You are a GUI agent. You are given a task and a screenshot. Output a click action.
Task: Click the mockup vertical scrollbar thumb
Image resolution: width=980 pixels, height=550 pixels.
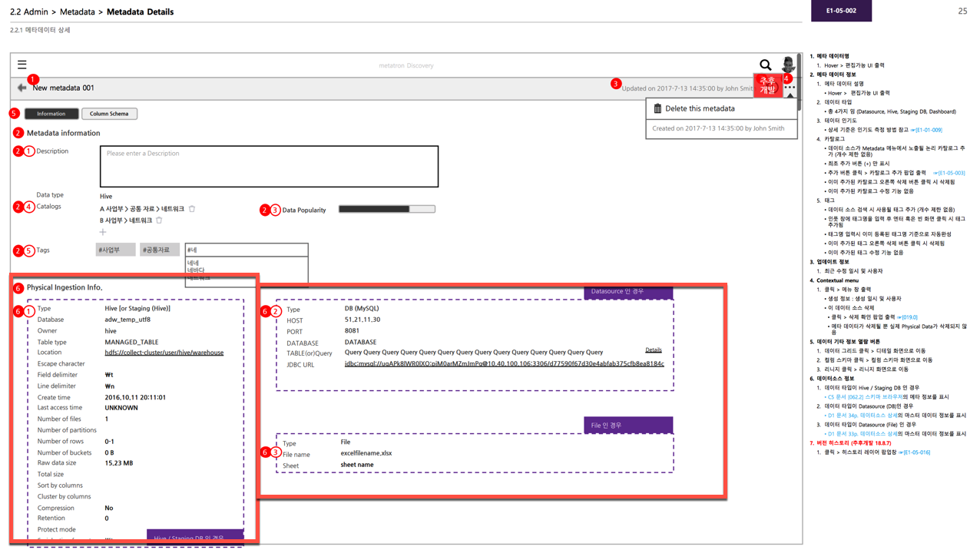(800, 83)
